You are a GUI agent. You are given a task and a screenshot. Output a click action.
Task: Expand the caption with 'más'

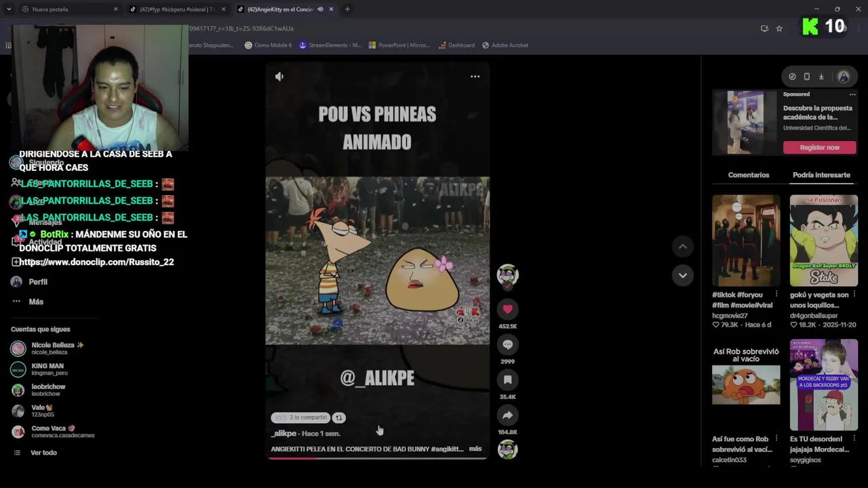click(475, 449)
